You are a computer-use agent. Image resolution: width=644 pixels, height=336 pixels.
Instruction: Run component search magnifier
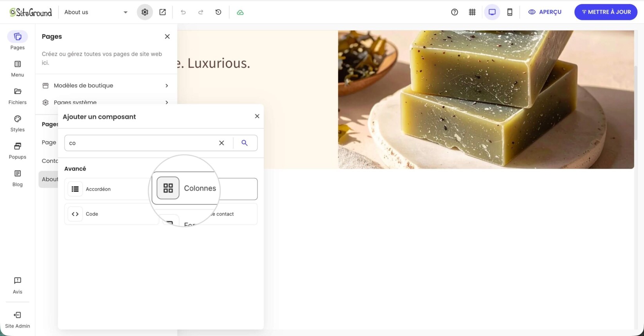point(245,143)
